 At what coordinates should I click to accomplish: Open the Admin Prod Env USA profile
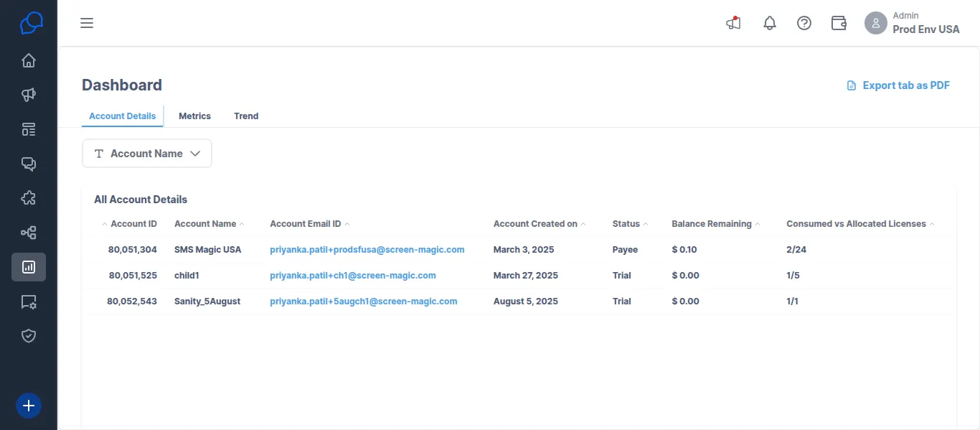coord(912,23)
